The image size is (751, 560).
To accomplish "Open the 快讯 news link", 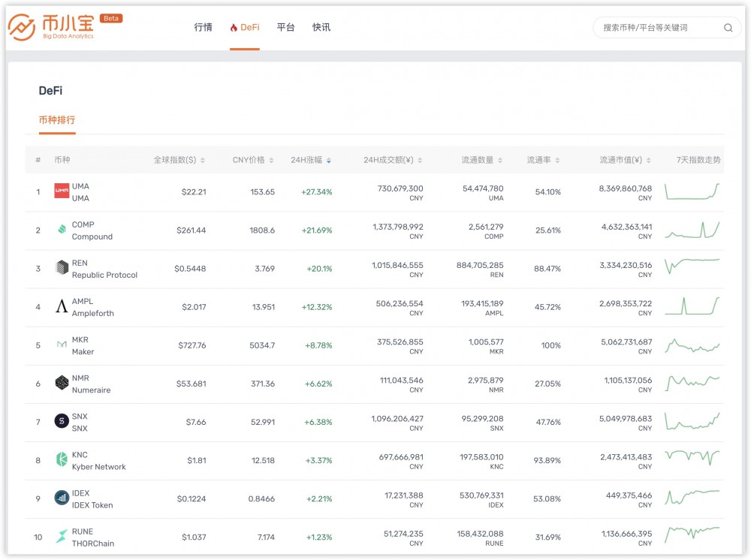I will [321, 28].
